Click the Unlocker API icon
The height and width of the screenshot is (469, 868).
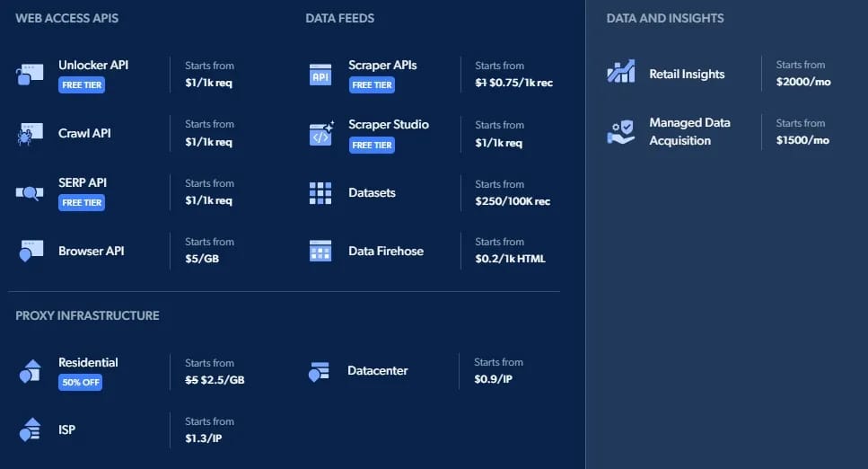[30, 75]
